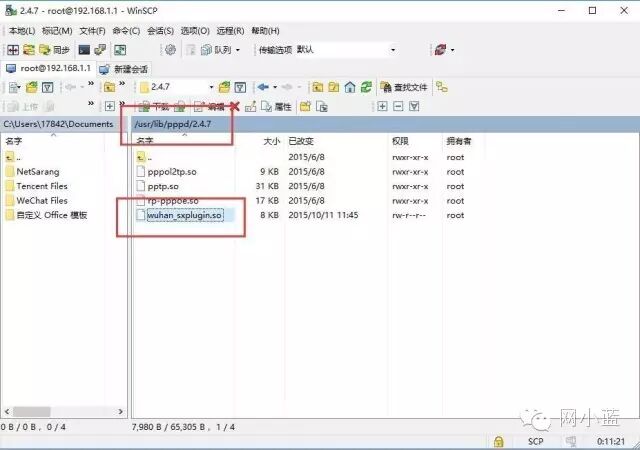Viewport: 640px width, 450px height.
Task: Click the Download (下载) button
Action: pos(154,107)
